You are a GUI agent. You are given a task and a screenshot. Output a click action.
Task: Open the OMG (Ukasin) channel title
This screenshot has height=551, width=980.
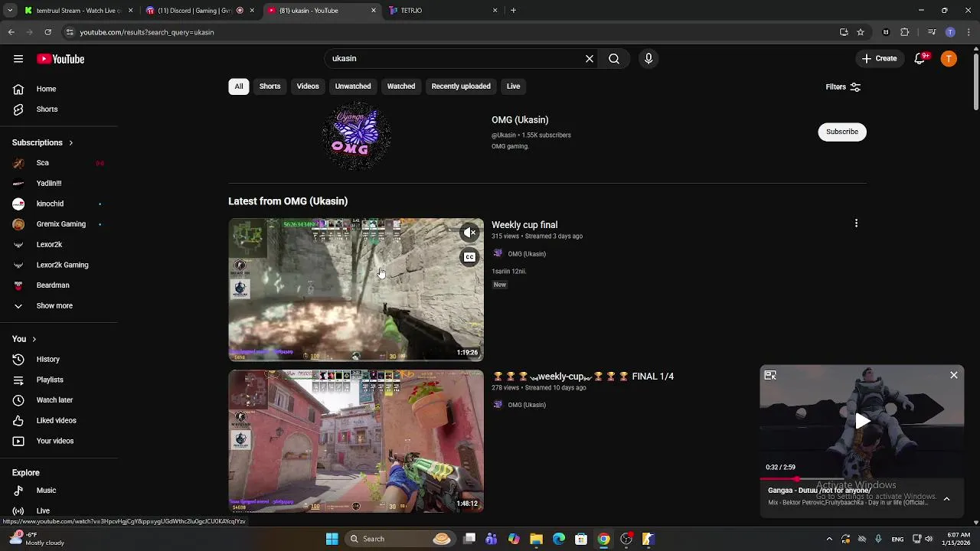click(520, 120)
